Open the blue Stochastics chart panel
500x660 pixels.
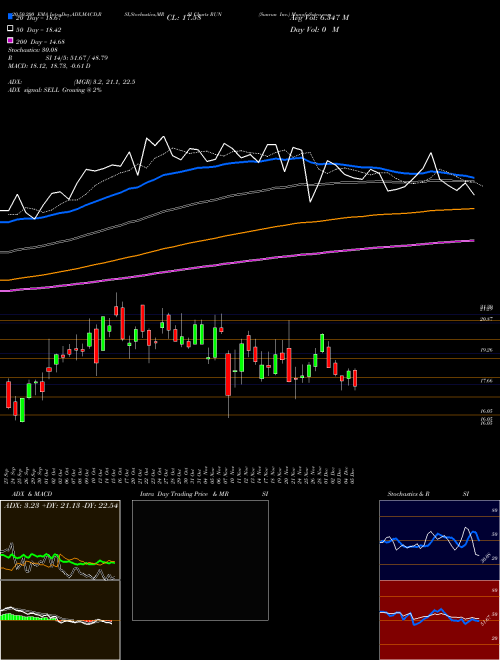tap(439, 540)
